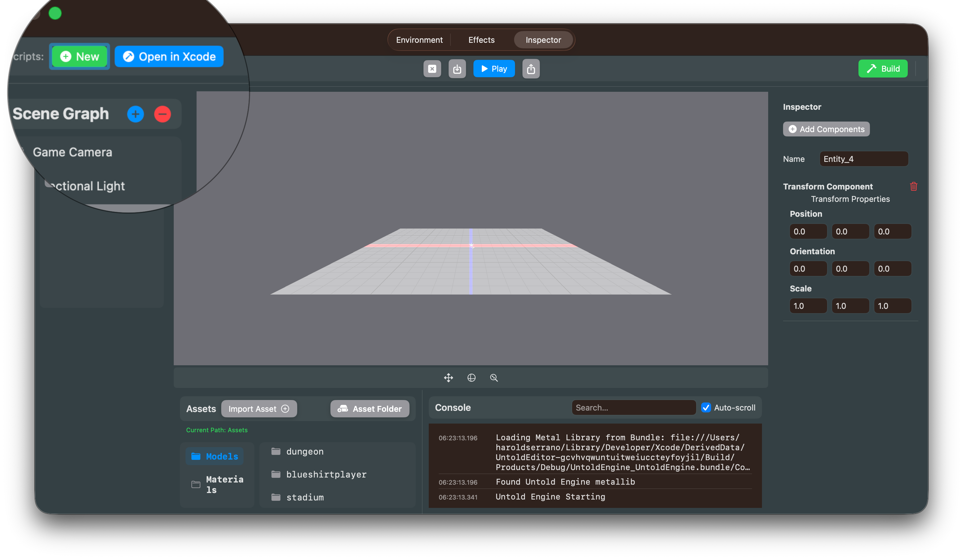Image resolution: width=963 pixels, height=560 pixels.
Task: Open the dungeon folder
Action: [x=305, y=451]
